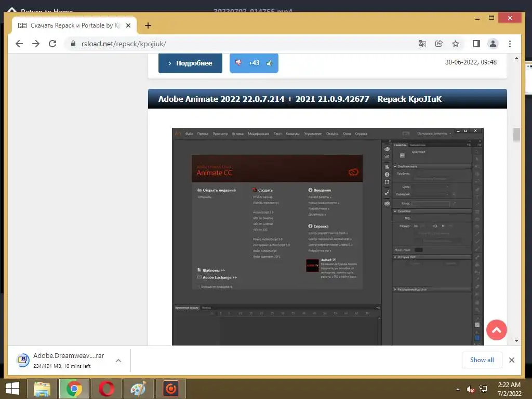This screenshot has width=532, height=399.
Task: Open the Windows Start menu
Action: click(12, 389)
